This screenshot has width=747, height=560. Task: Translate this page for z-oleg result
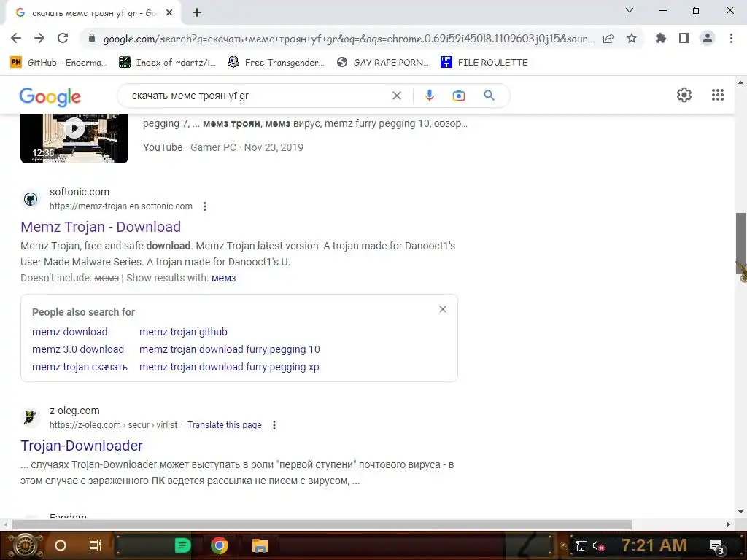pos(225,425)
